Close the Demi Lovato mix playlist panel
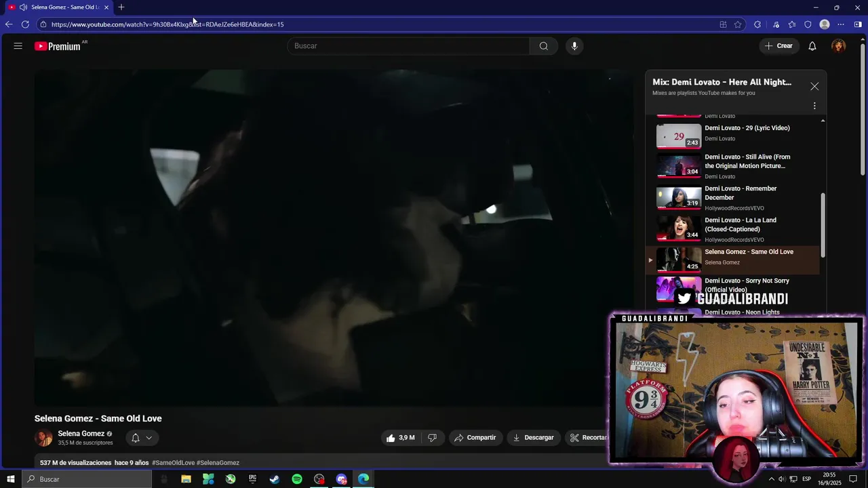868x488 pixels. coord(814,87)
